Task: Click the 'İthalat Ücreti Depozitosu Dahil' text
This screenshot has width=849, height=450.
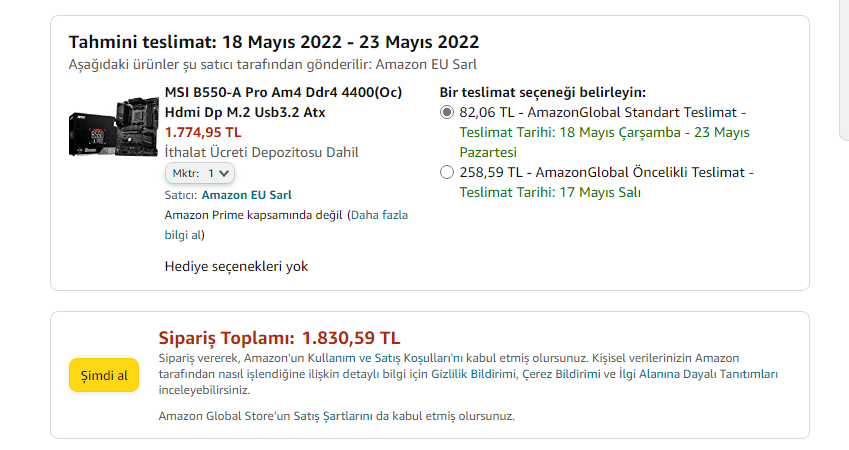Action: (262, 152)
